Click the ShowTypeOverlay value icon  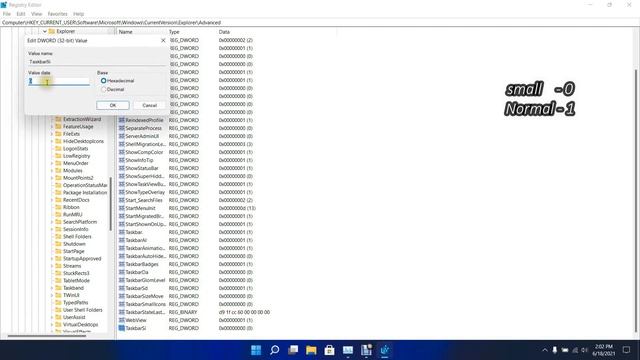[121, 192]
